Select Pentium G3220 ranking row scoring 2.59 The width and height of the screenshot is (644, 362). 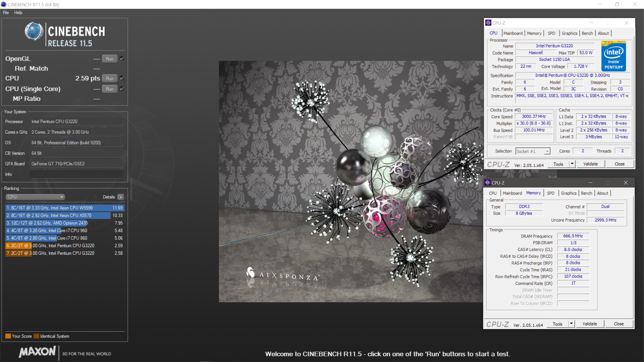[65, 246]
